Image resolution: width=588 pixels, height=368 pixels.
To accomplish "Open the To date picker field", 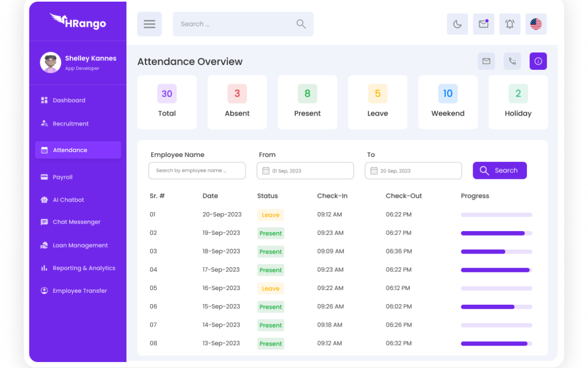I will [413, 171].
